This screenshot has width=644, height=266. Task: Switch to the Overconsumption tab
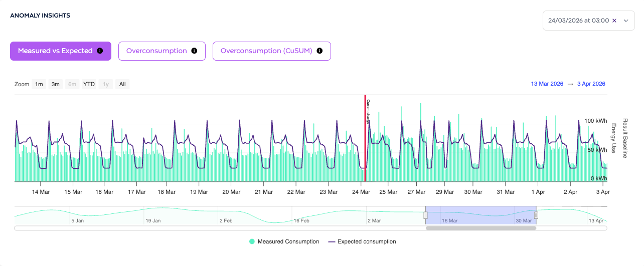(162, 51)
